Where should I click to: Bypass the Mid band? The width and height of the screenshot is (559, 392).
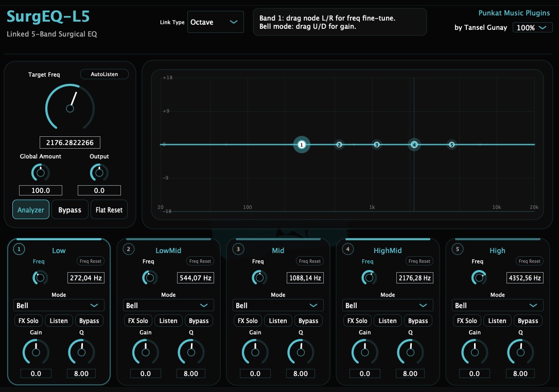pyautogui.click(x=308, y=320)
